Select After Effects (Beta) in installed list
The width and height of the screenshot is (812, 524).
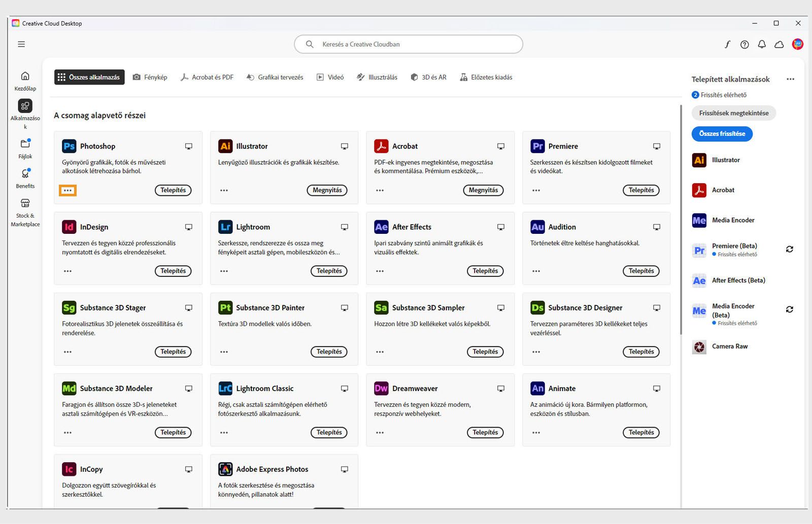point(738,281)
